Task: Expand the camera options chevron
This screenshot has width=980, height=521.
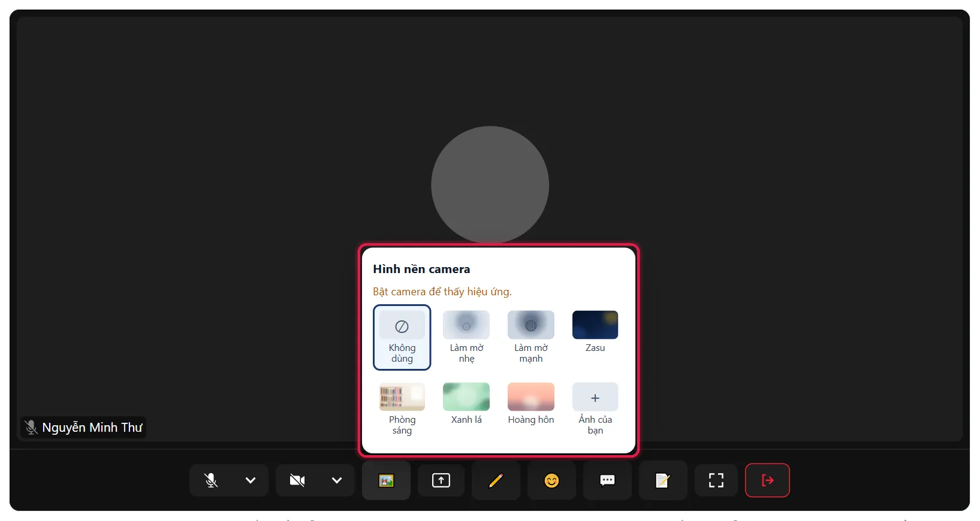Action: point(337,480)
